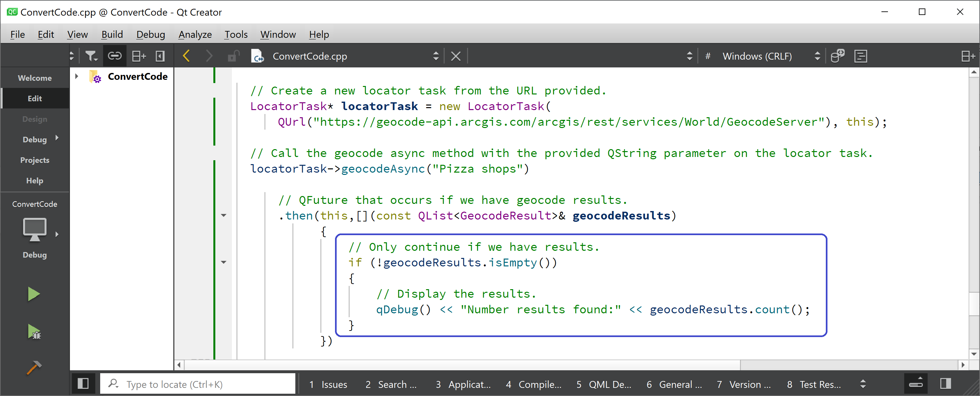The width and height of the screenshot is (980, 396).
Task: Toggle the left sidebar visibility button
Action: tap(83, 383)
